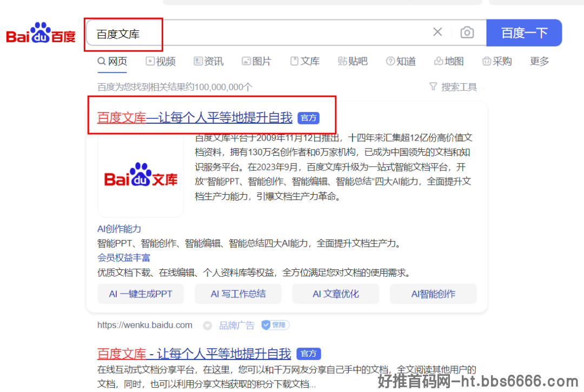Screen dimensions: 584x392
Task: Click the result count text 约100,000,000个
Action: tap(218, 87)
